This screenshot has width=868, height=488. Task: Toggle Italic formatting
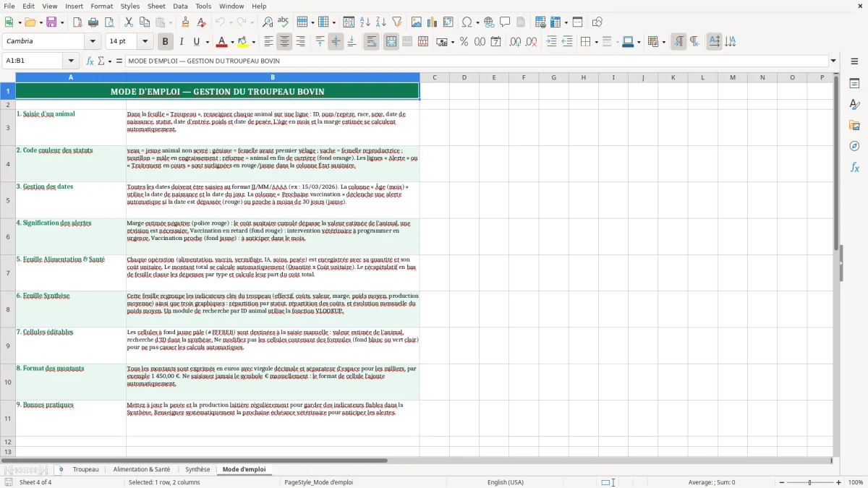181,42
